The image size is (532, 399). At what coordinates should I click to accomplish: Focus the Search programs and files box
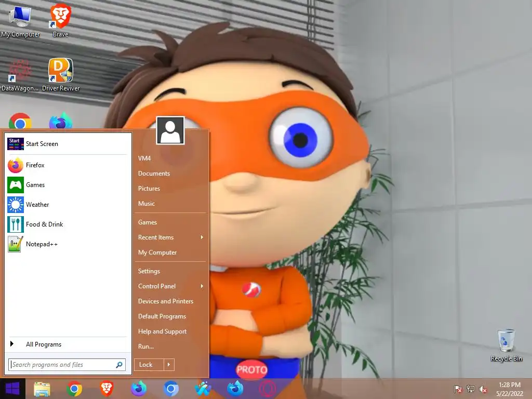(x=67, y=365)
